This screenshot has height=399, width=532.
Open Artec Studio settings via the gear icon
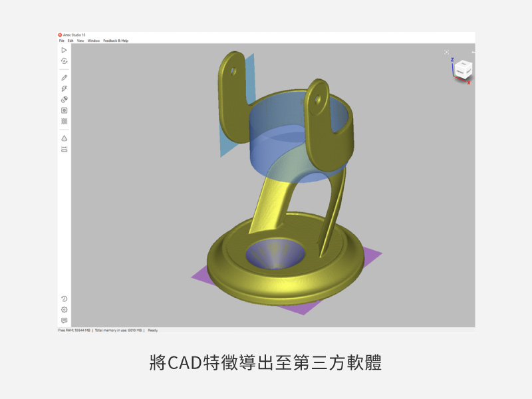[x=65, y=309]
